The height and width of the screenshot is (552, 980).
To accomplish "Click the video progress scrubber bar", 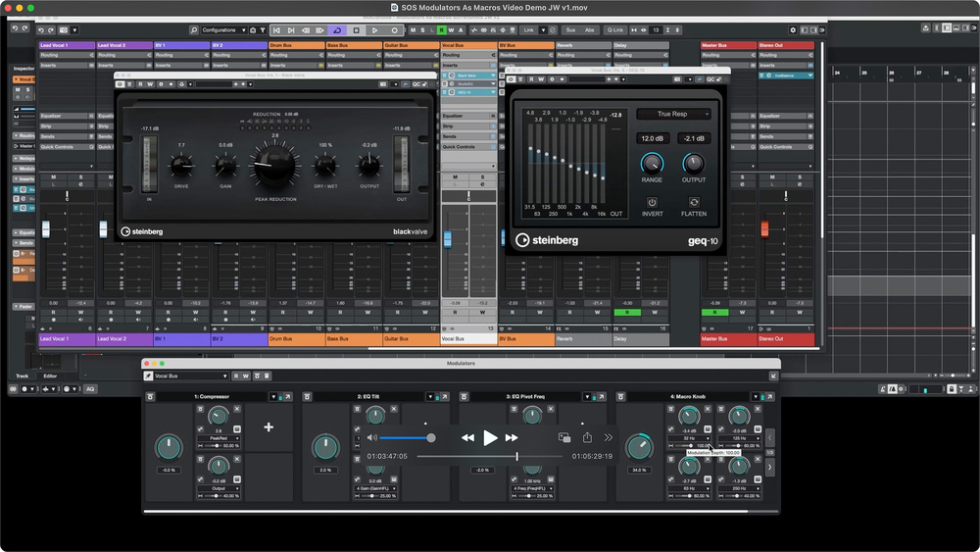I will (489, 456).
